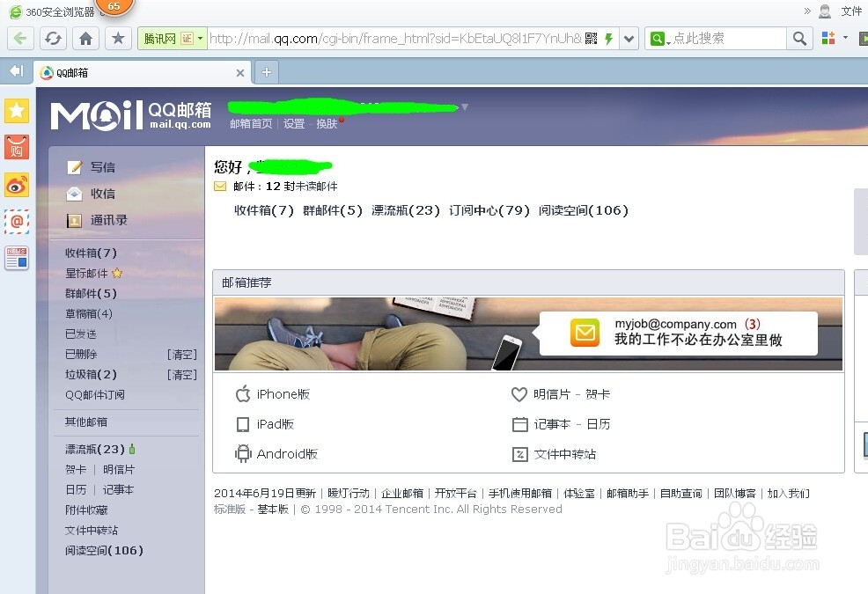Open 贺卡 in left sidebar

click(76, 469)
